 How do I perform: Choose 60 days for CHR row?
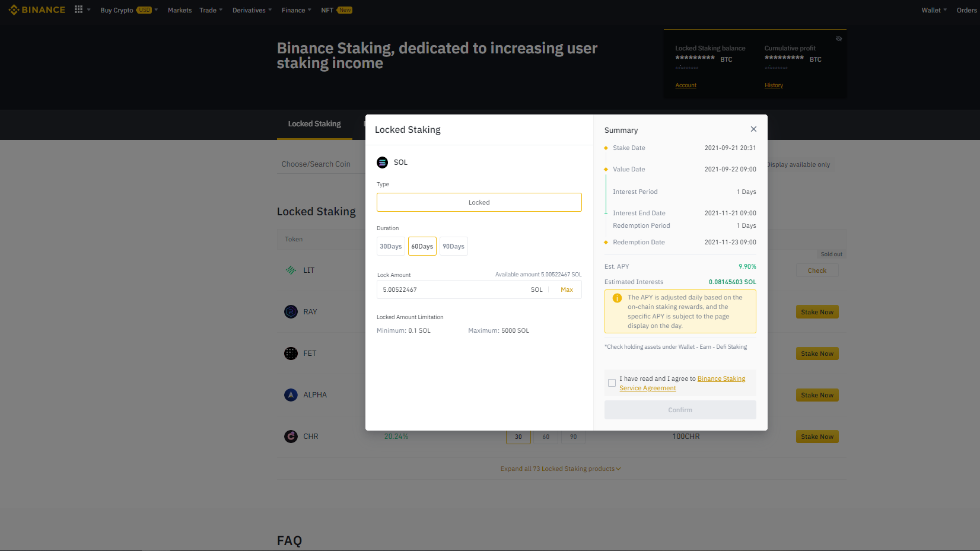pos(546,437)
